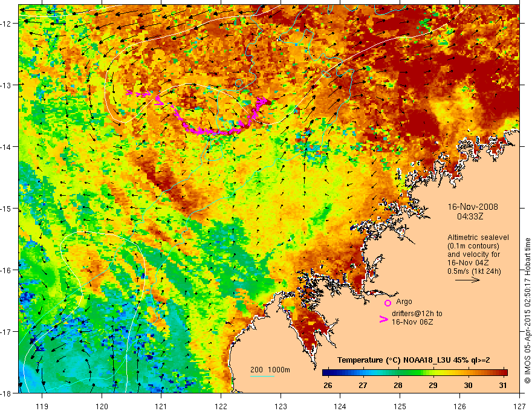532x411 pixels.
Task: Click the '16-Nov-2008' date label
Action: (x=473, y=207)
